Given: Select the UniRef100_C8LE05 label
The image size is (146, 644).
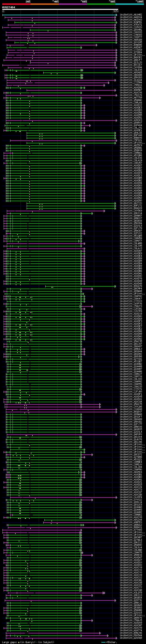Looking at the screenshot, I should [131, 70].
